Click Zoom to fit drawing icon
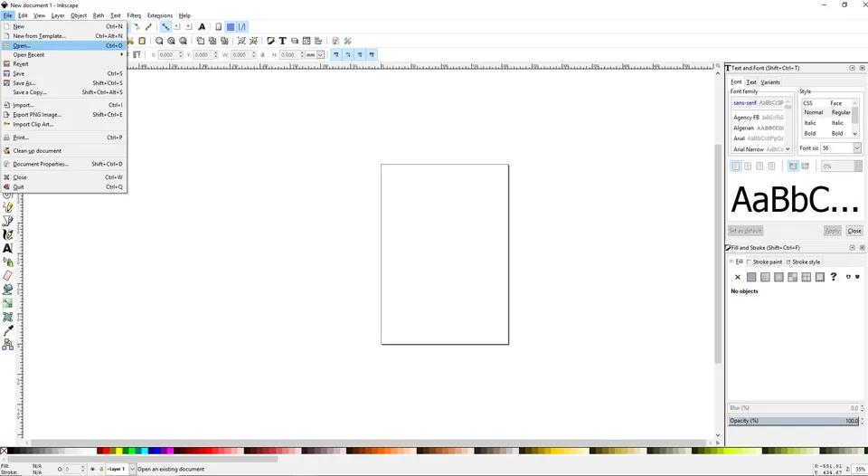 click(171, 41)
